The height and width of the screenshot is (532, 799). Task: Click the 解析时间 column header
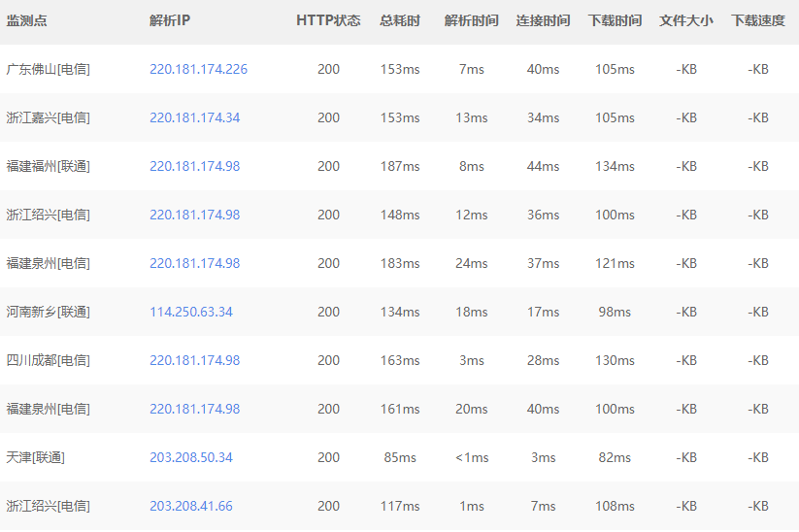click(471, 20)
